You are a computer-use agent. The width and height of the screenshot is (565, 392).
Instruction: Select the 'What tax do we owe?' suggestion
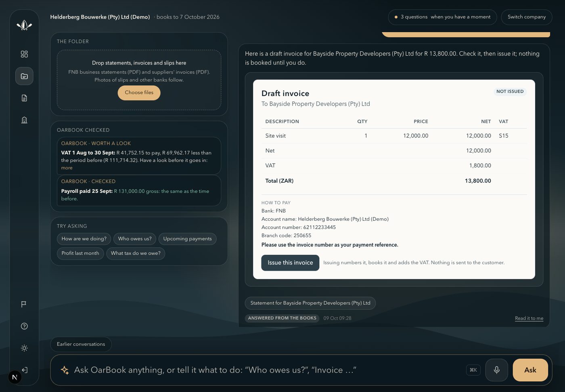(x=136, y=253)
